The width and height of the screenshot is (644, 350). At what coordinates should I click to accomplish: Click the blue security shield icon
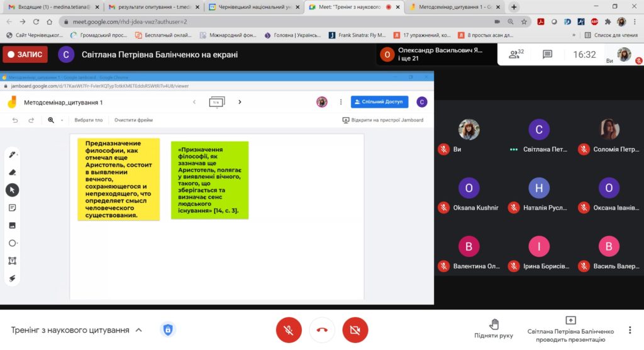tap(168, 329)
